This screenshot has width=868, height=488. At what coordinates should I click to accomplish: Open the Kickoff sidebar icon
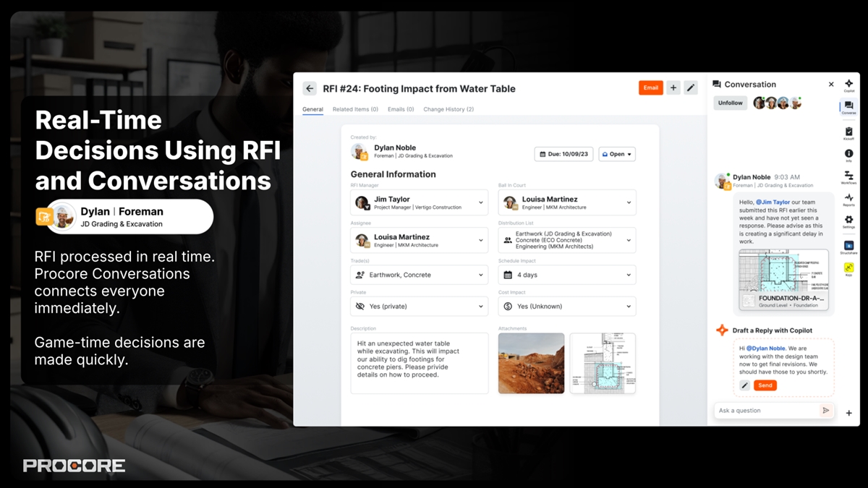848,132
